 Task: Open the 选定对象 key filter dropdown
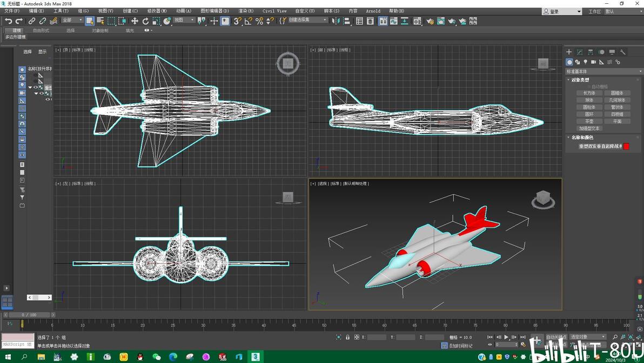click(588, 337)
